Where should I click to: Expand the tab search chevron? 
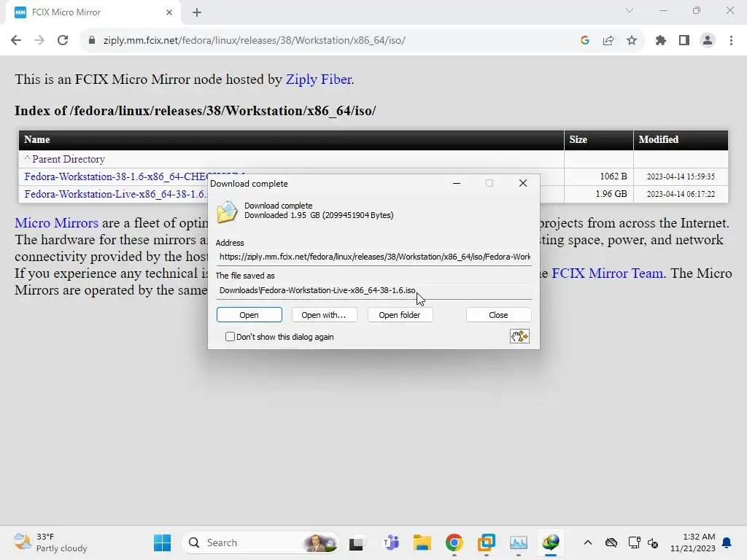(630, 10)
